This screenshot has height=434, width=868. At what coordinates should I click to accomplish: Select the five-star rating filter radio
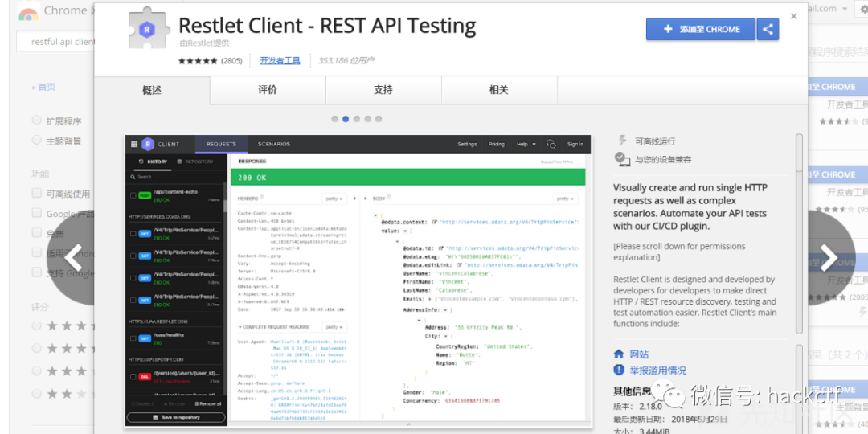click(36, 325)
